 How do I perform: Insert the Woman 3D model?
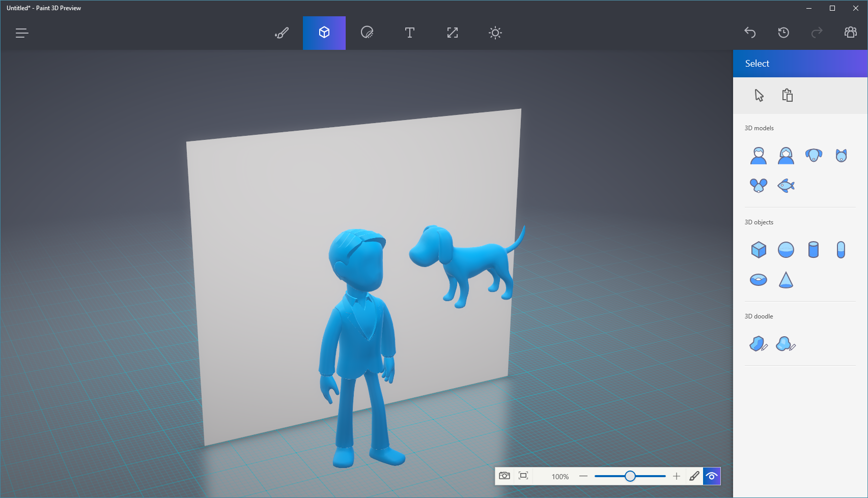click(786, 155)
